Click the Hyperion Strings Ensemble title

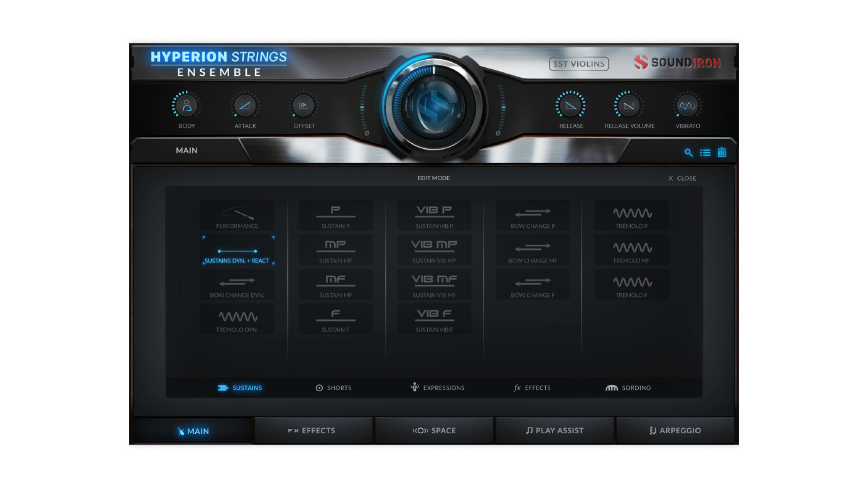pos(219,63)
